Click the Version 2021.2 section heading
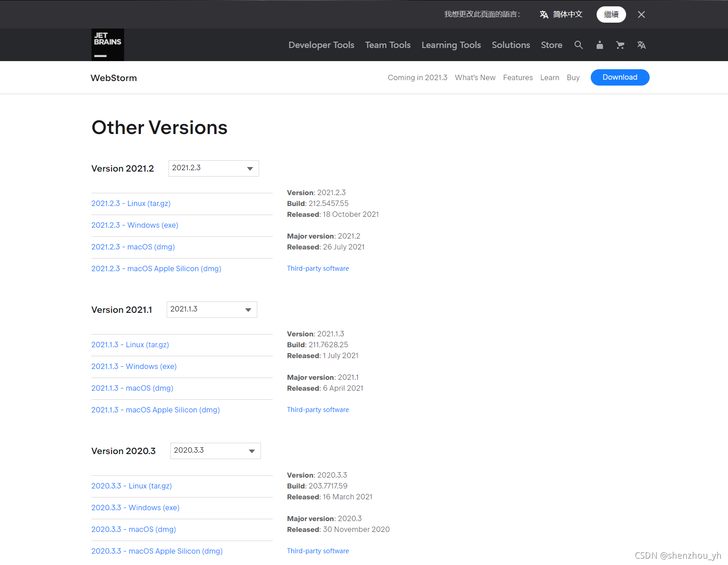Image resolution: width=728 pixels, height=565 pixels. 123,168
